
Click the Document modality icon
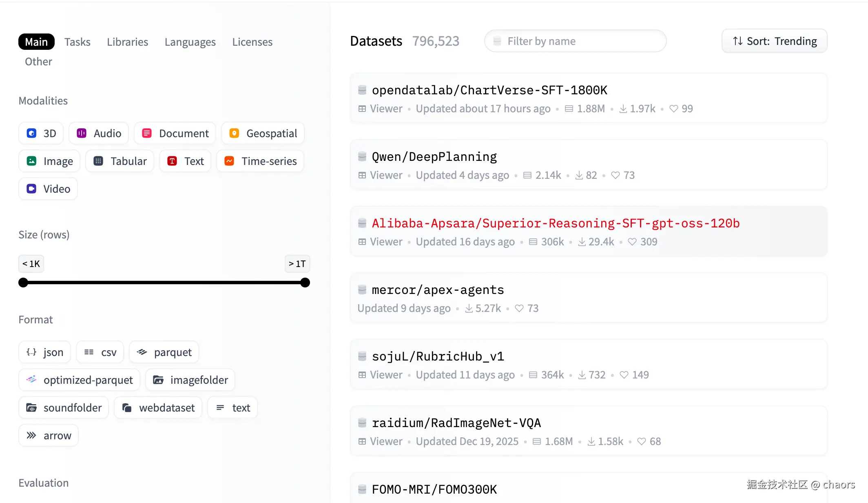click(147, 134)
